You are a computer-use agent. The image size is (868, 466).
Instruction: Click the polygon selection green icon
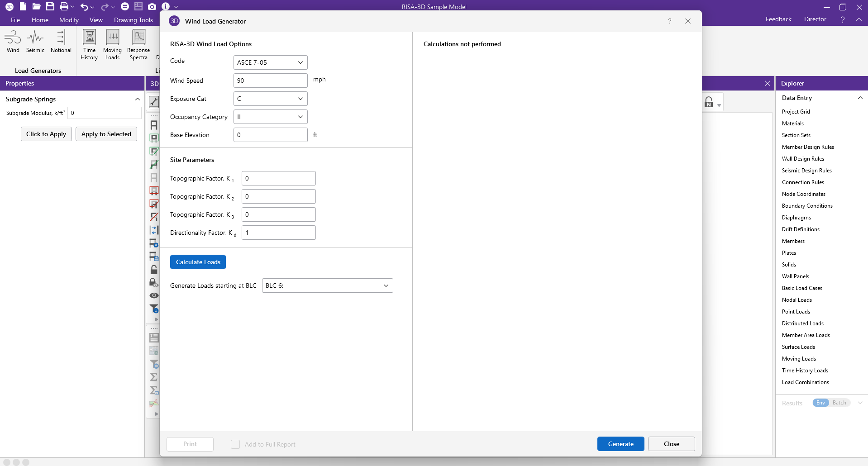click(x=154, y=151)
